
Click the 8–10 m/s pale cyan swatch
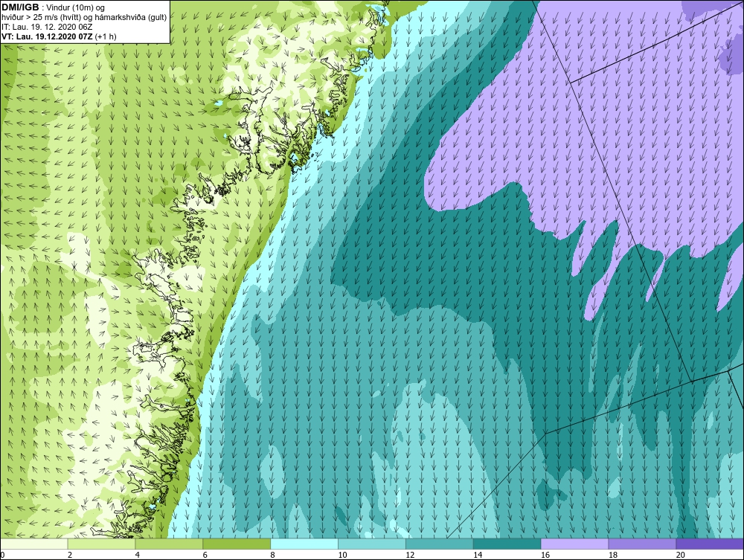pyautogui.click(x=304, y=544)
